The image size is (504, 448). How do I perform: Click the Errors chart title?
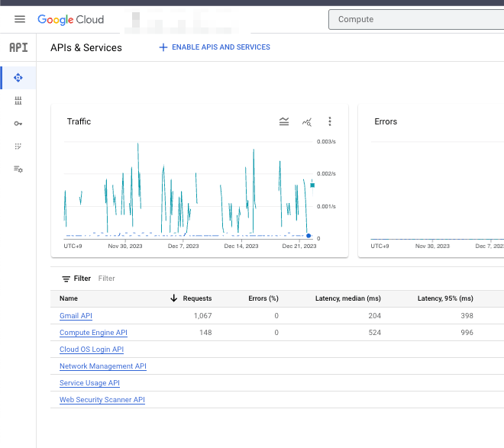[x=386, y=121]
